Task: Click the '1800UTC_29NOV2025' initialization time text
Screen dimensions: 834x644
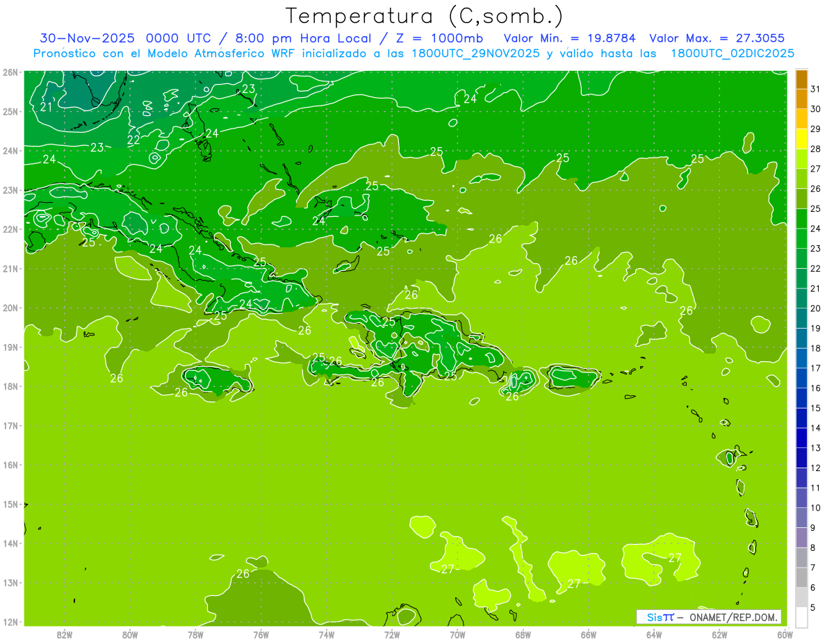Action: tap(476, 53)
